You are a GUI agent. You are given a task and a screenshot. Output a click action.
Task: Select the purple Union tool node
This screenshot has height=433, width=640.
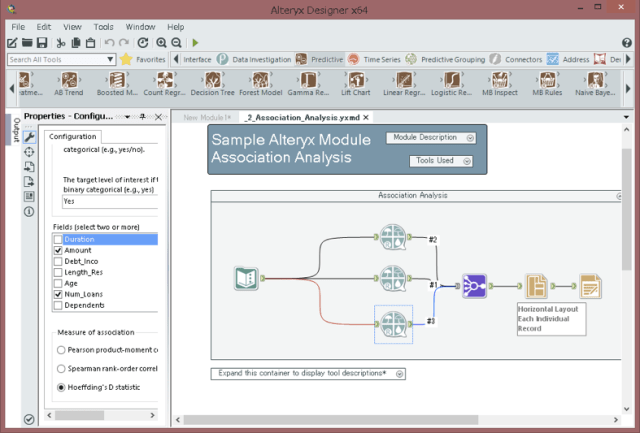coord(475,287)
